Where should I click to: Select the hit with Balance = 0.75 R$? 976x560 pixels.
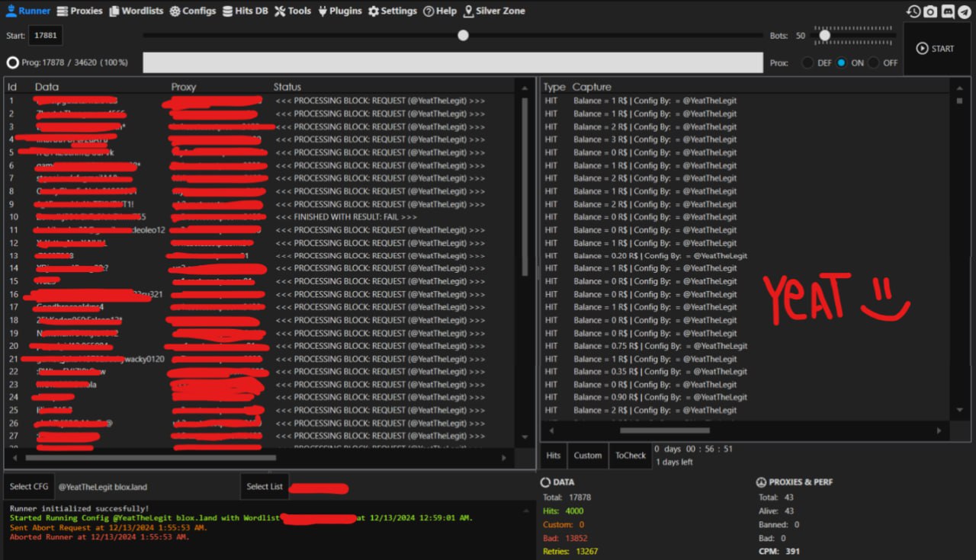tap(660, 346)
